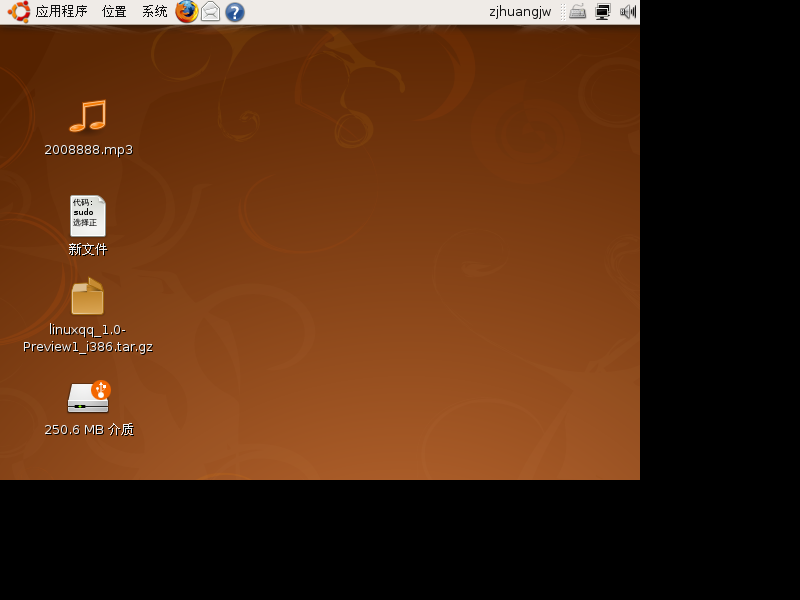Open the 系统 menu
Screen dimensions: 800x600
[x=155, y=11]
